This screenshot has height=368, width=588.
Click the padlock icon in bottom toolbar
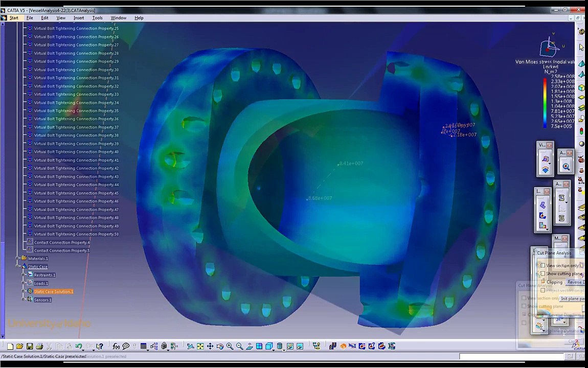click(164, 346)
